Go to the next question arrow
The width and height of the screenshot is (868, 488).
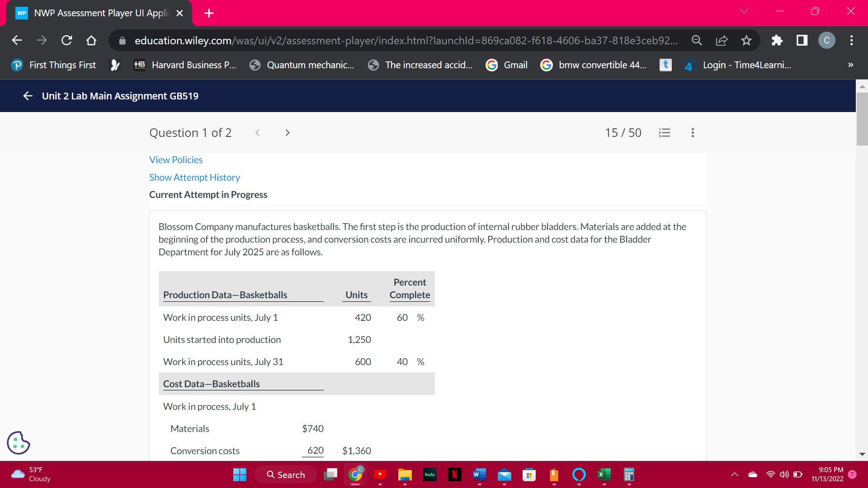coord(288,133)
